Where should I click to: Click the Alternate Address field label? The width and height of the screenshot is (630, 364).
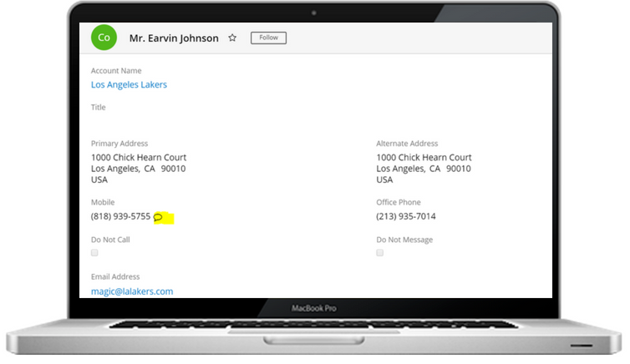[x=407, y=144]
